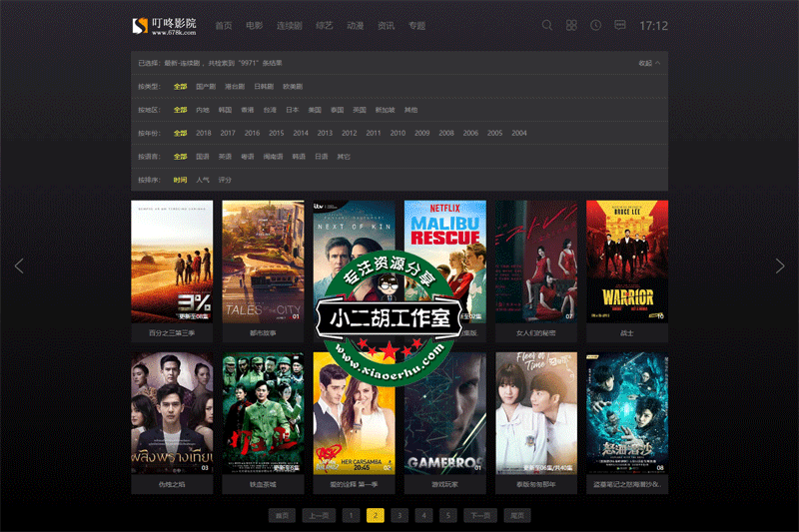Choose year 2018 filter
The height and width of the screenshot is (532, 799).
(204, 133)
